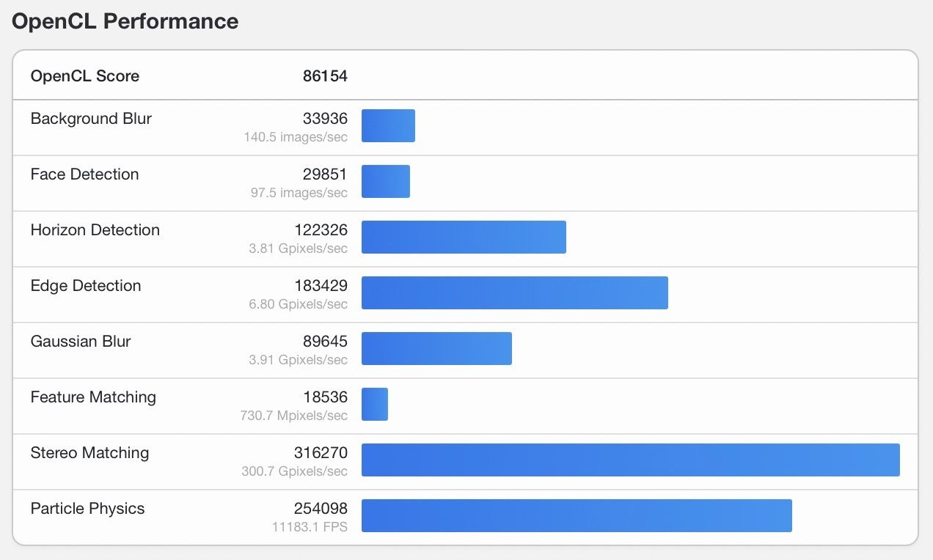The width and height of the screenshot is (933, 560).
Task: Select the Horizon Detection row label
Action: (x=95, y=230)
